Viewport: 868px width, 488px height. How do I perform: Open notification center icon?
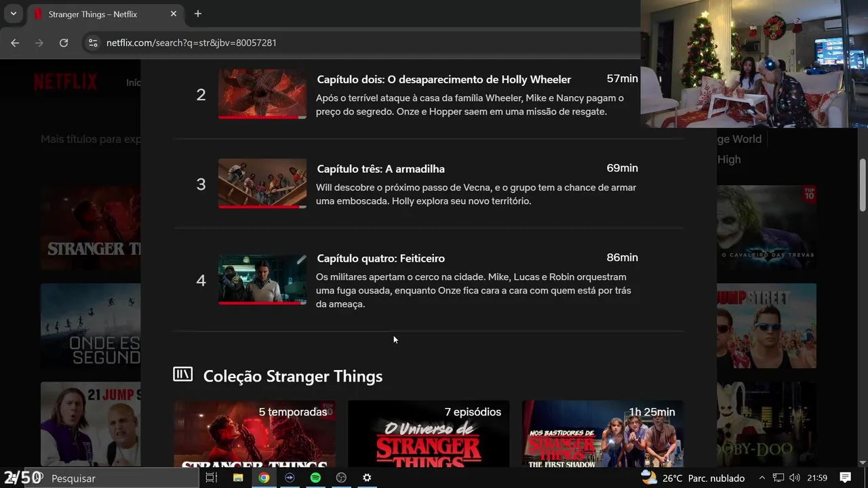pos(845,478)
